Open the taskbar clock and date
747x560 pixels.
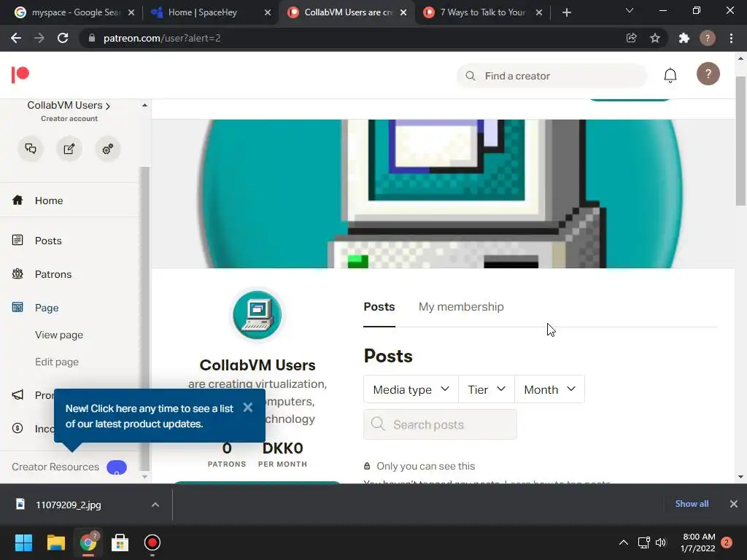coord(698,542)
